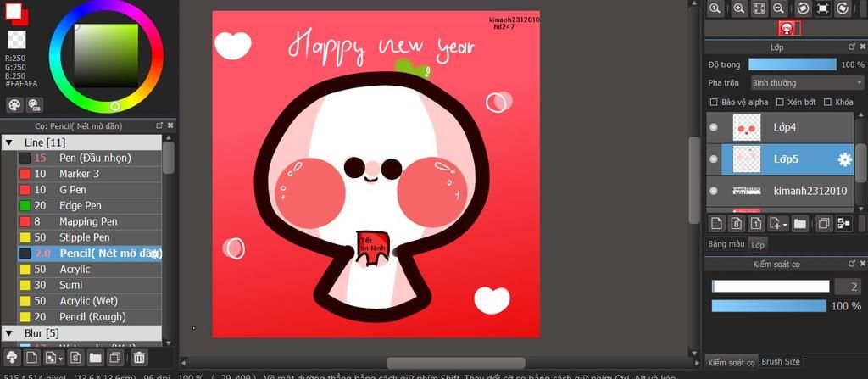Choose the G Pen brush
868x379 pixels.
click(90, 190)
